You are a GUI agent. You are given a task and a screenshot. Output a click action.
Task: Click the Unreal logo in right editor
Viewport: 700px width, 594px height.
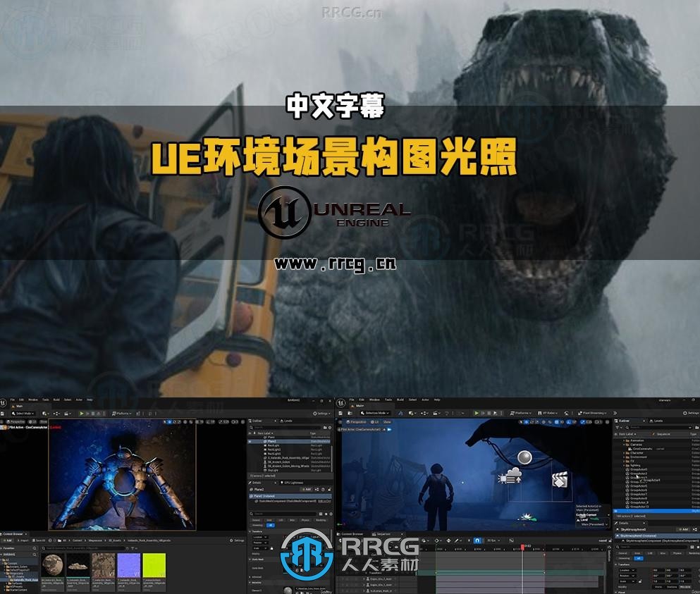(x=341, y=403)
